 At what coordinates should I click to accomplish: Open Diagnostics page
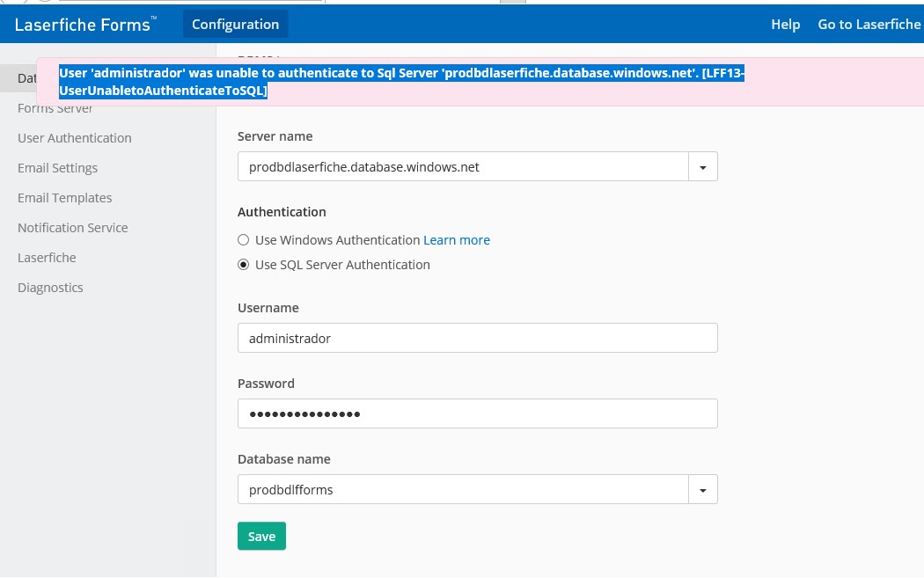coord(50,288)
